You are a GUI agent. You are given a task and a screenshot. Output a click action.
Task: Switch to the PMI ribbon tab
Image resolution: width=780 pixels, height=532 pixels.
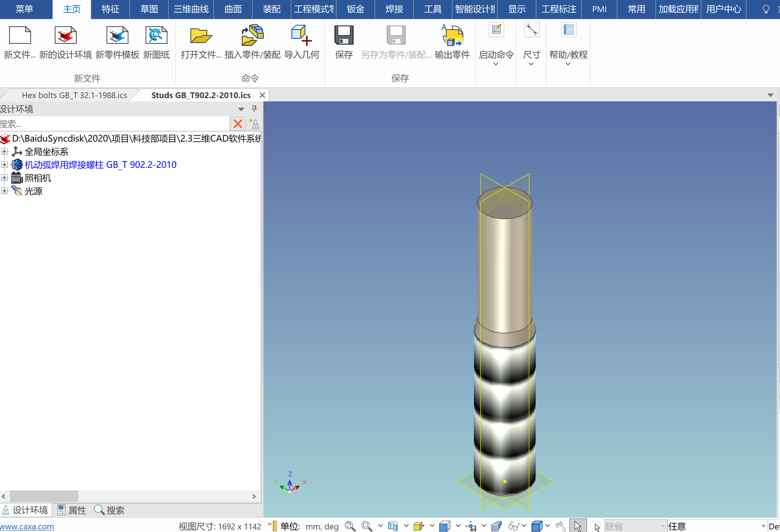tap(599, 9)
